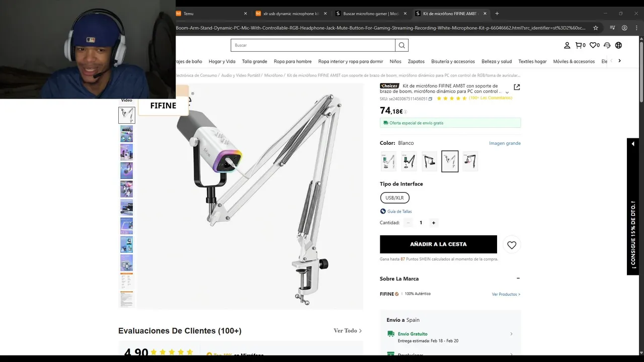
Task: Click in the Buscar search field
Action: point(313,45)
